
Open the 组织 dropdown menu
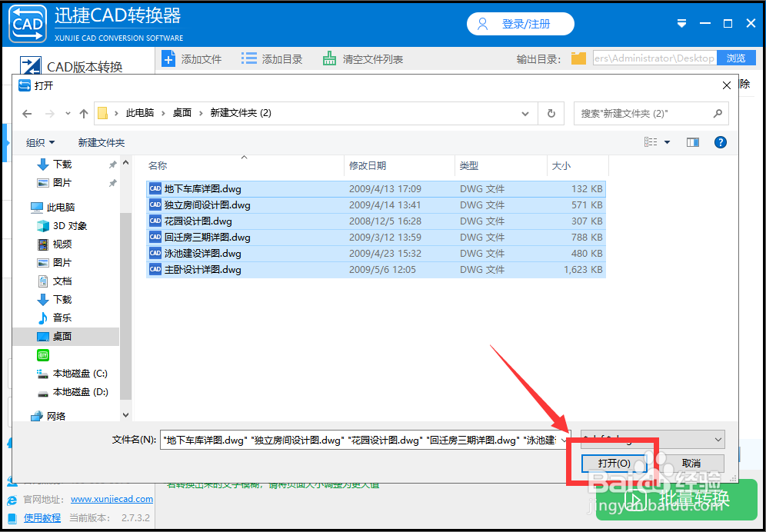[x=40, y=143]
